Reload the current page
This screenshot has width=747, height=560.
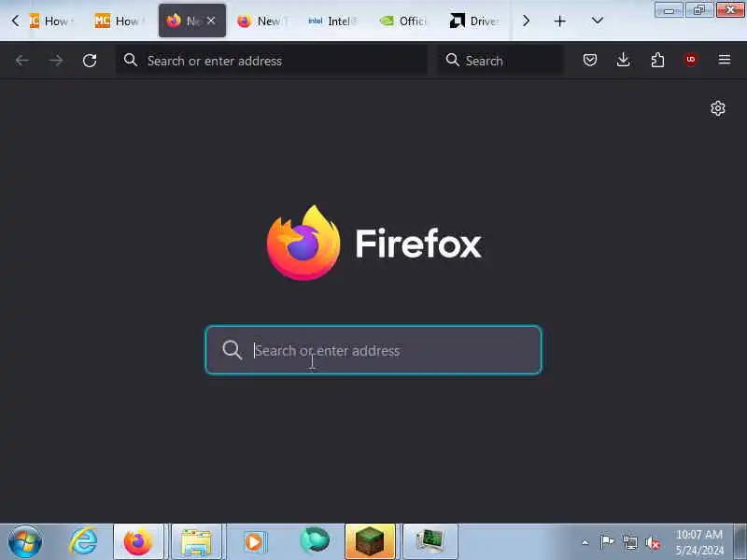[90, 61]
